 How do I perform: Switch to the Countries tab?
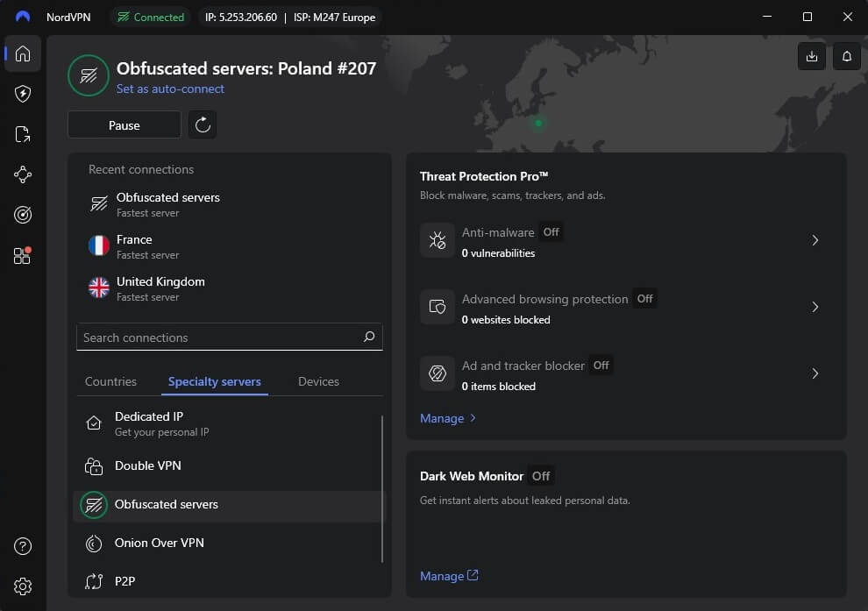click(110, 381)
